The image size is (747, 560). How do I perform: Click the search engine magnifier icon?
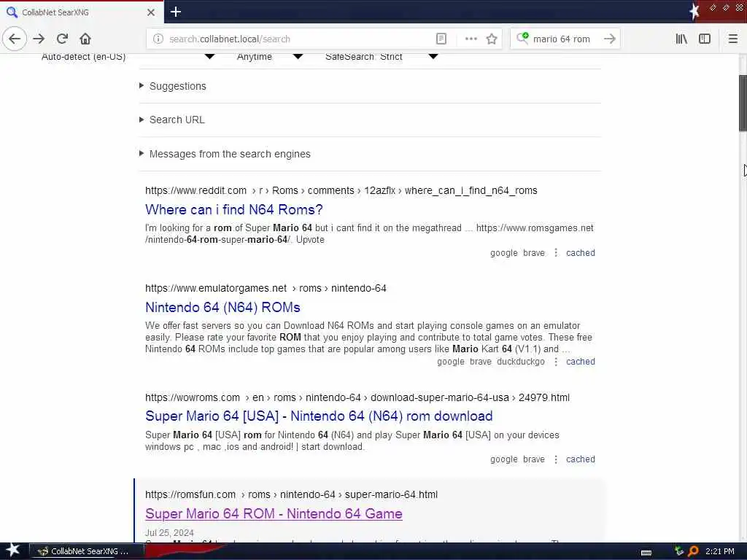(x=522, y=39)
